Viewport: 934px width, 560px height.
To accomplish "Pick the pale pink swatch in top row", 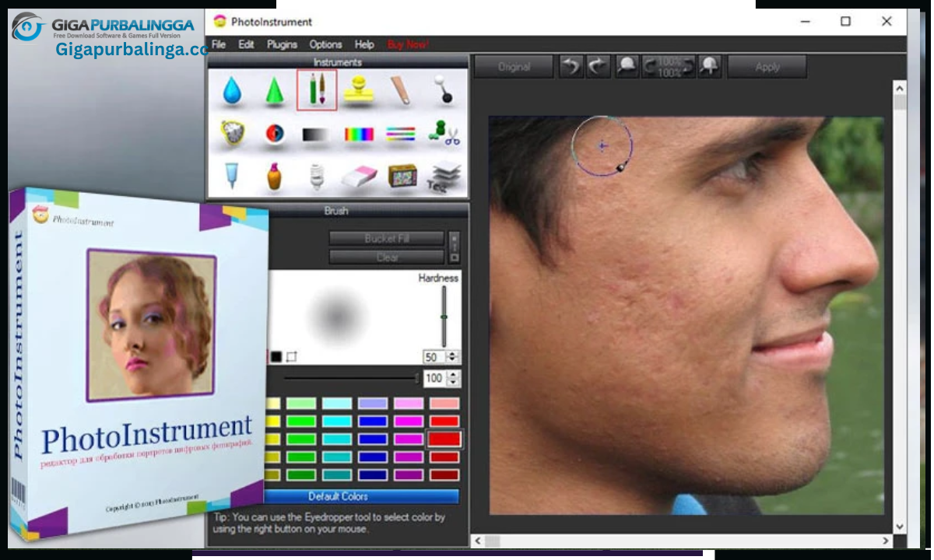I will [409, 403].
